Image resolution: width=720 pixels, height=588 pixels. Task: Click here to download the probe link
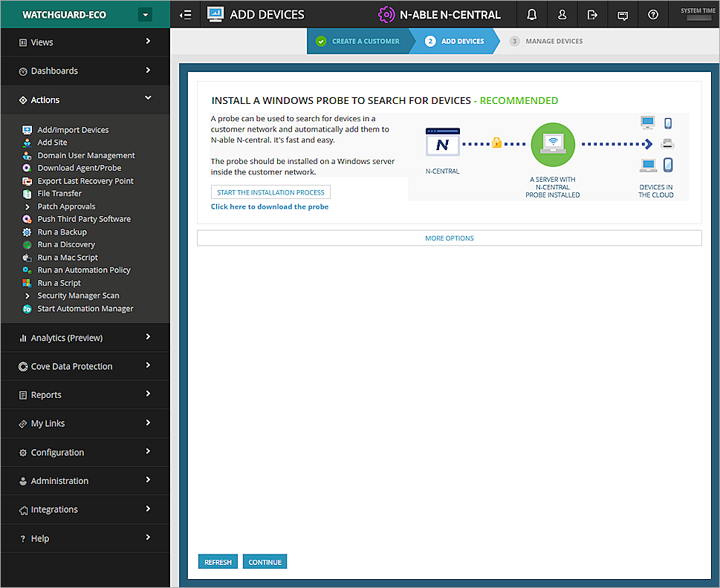[270, 206]
